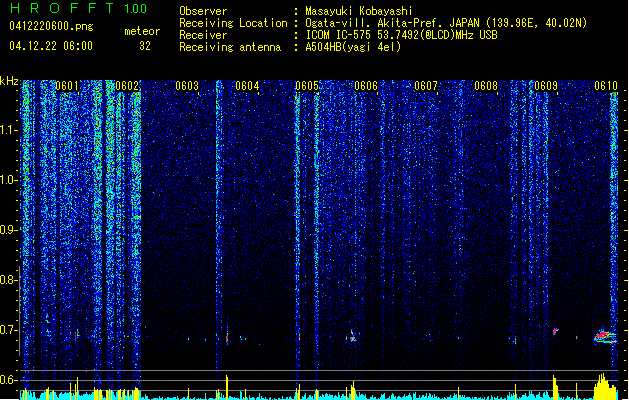Click the meteor count label

(142, 31)
